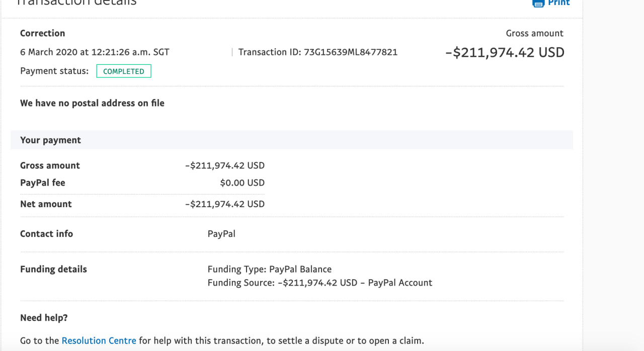644x351 pixels.
Task: Click the Transaction details page title
Action: pos(75,3)
